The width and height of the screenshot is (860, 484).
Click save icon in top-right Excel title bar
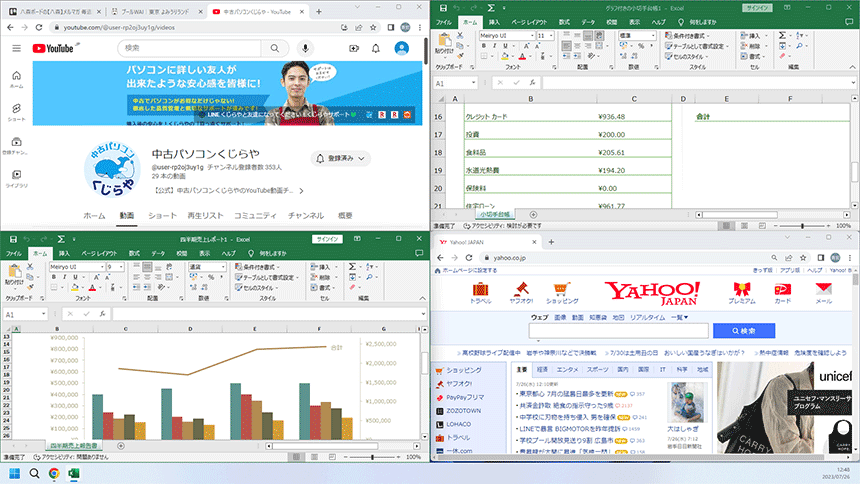tap(443, 8)
